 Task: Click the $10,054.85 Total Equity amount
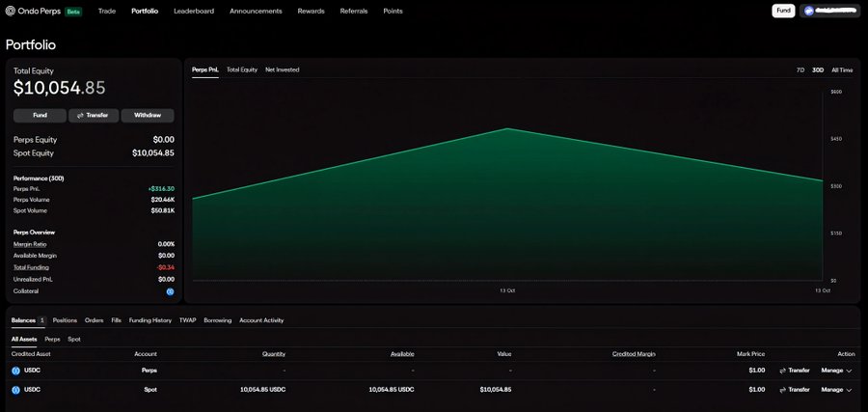tap(59, 88)
